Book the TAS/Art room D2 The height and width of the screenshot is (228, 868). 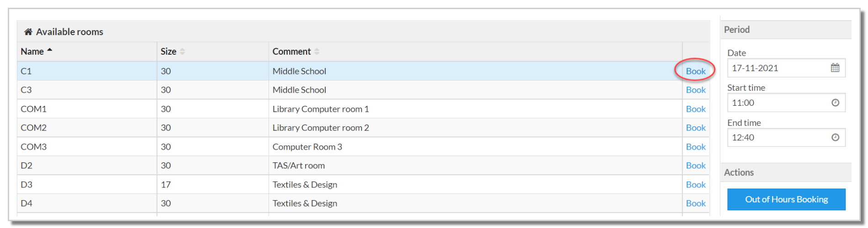(695, 166)
